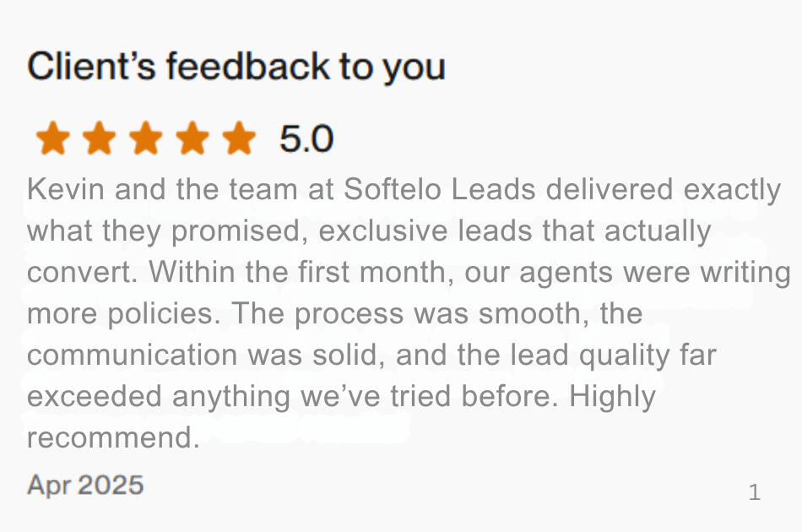
Task: Click the 5.0 rating score
Action: coord(306,138)
